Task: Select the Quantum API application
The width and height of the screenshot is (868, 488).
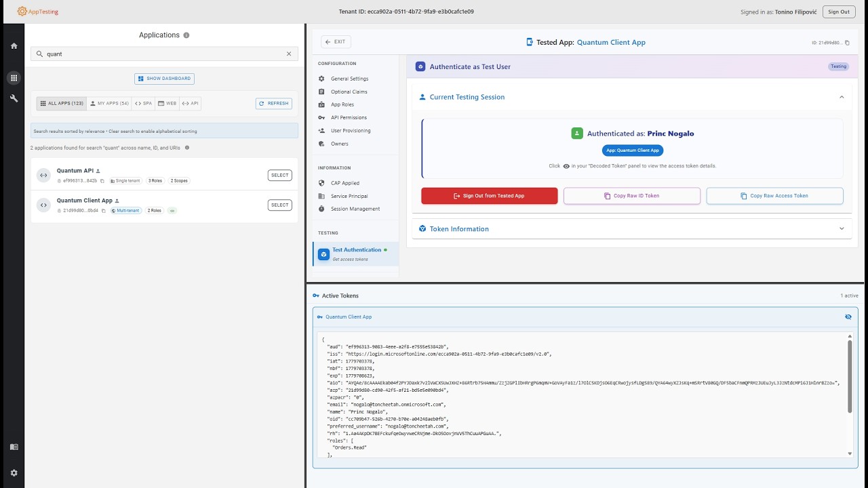Action: [x=279, y=175]
